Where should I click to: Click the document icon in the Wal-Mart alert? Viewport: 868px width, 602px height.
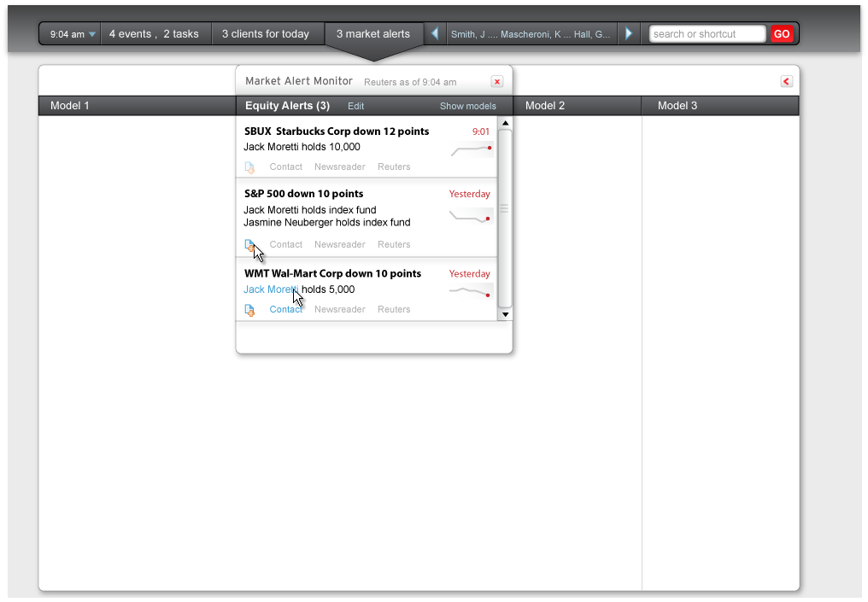[x=249, y=310]
